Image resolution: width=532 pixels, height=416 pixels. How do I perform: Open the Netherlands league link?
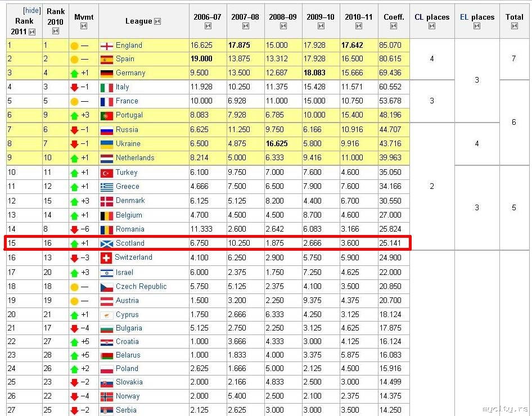tap(135, 157)
